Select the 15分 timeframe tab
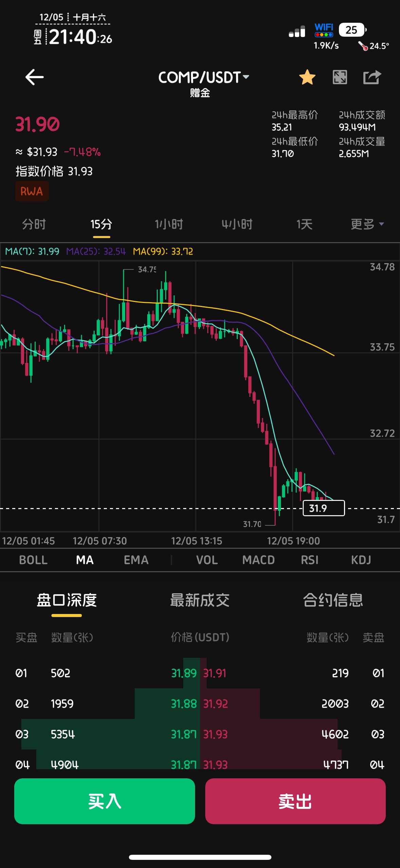This screenshot has width=400, height=868. click(x=101, y=224)
